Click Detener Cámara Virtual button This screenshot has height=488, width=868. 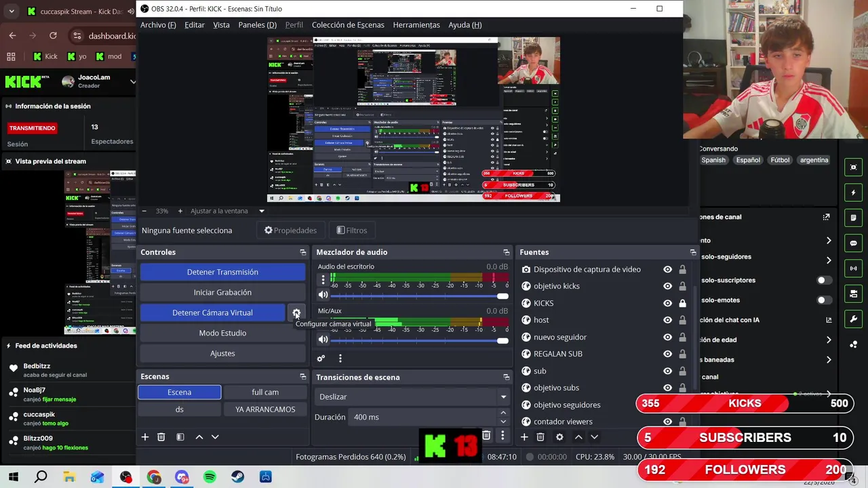[x=212, y=312]
